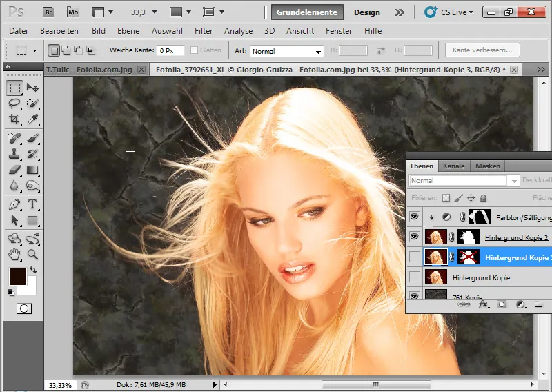
Task: Select the 3D Camera Orbit tool
Action: (x=32, y=239)
